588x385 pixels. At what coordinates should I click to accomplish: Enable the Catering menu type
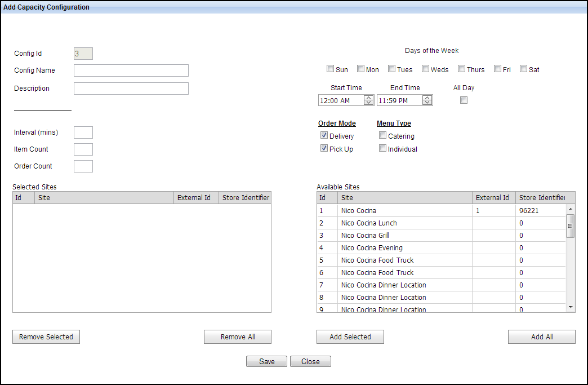[x=382, y=135]
